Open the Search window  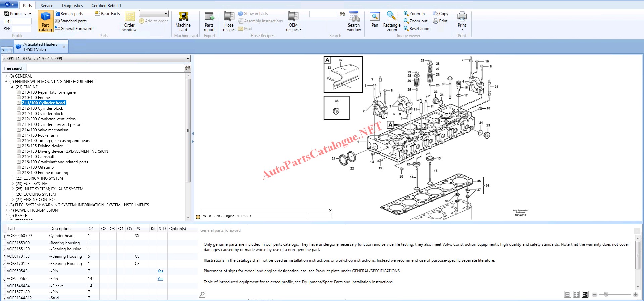point(354,21)
